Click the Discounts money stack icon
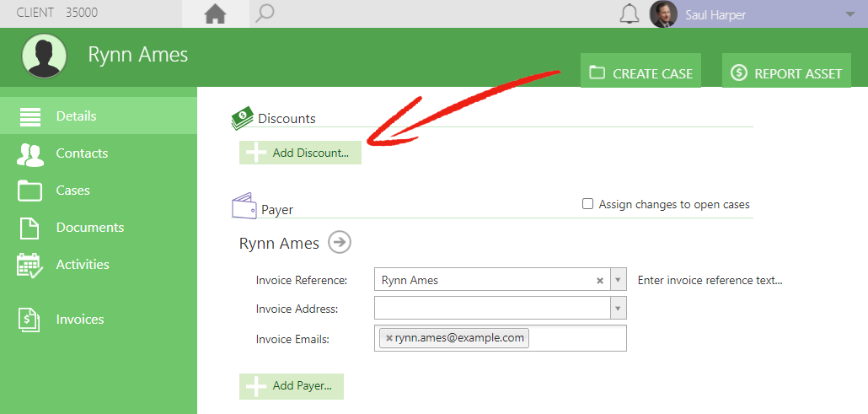868x414 pixels. pos(242,118)
